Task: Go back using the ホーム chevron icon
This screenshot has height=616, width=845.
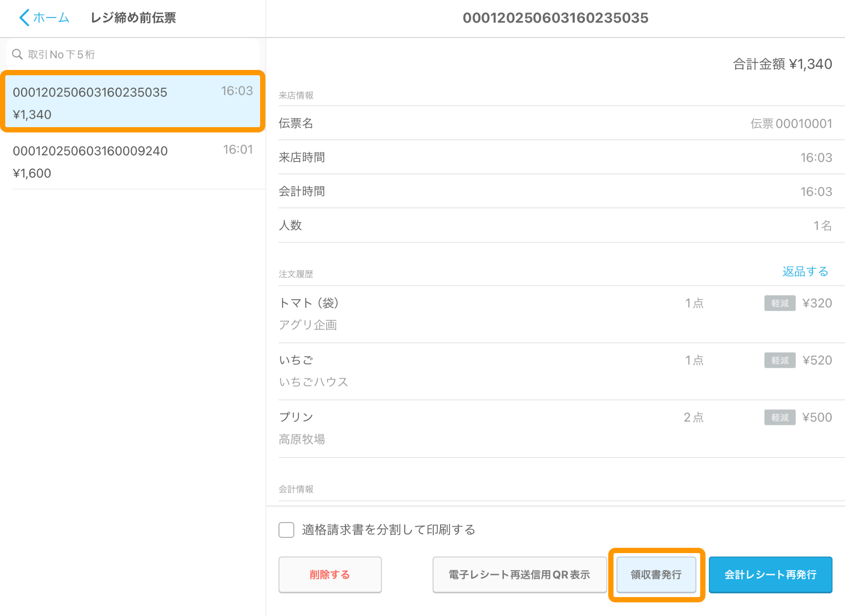Action: (x=25, y=18)
